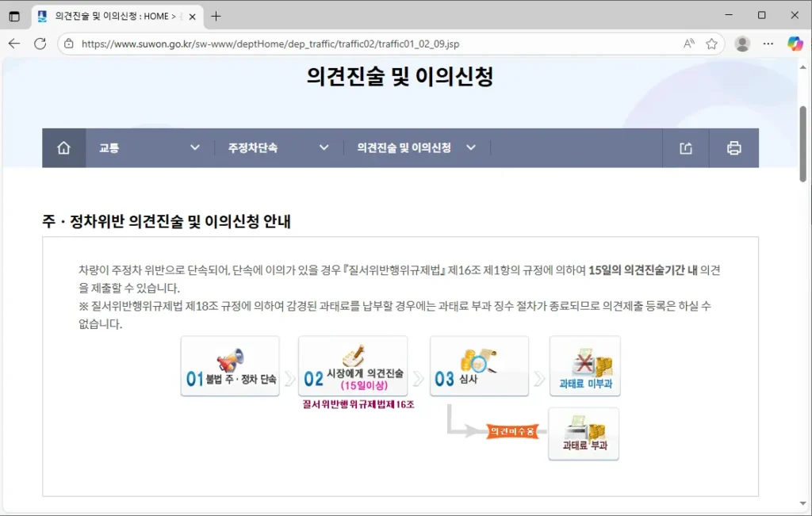Click the 의견미수용 orange label
This screenshot has height=516, width=812.
512,431
